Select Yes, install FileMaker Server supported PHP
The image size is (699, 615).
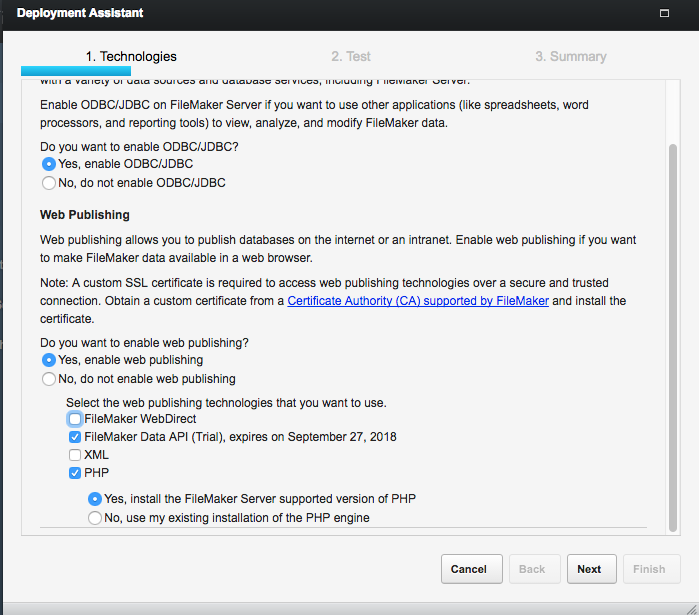point(95,499)
